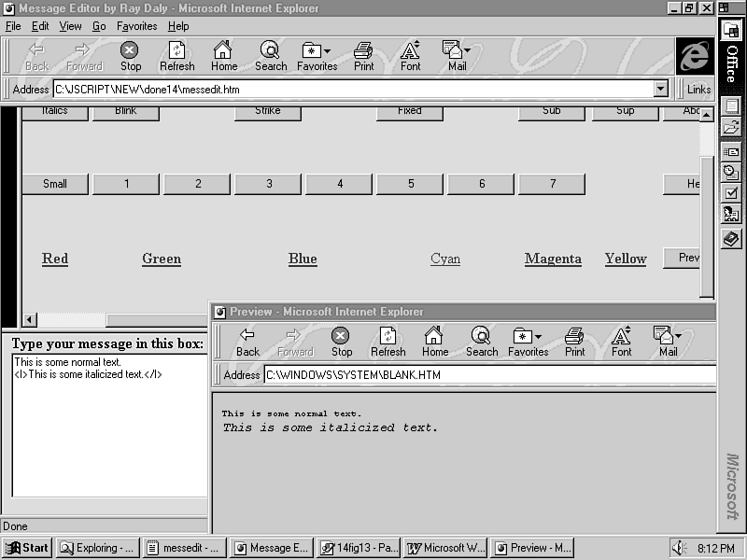Open Favorites dropdown in the Message Editor toolbar
This screenshot has width=747, height=560.
click(327, 51)
